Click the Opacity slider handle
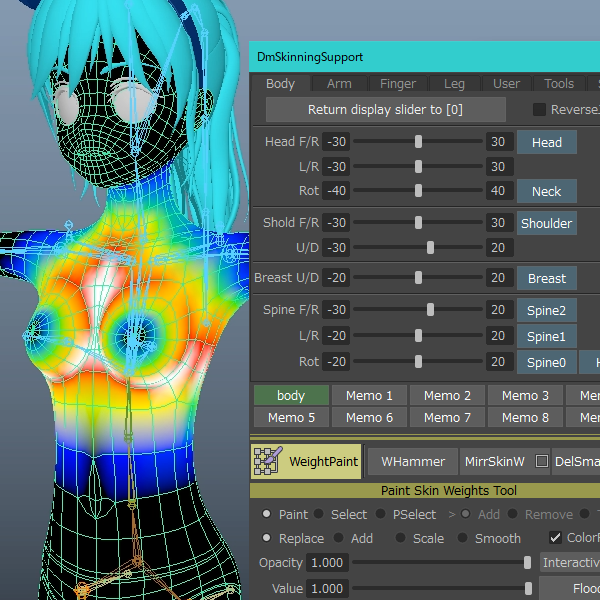This screenshot has height=600, width=600. point(527,562)
